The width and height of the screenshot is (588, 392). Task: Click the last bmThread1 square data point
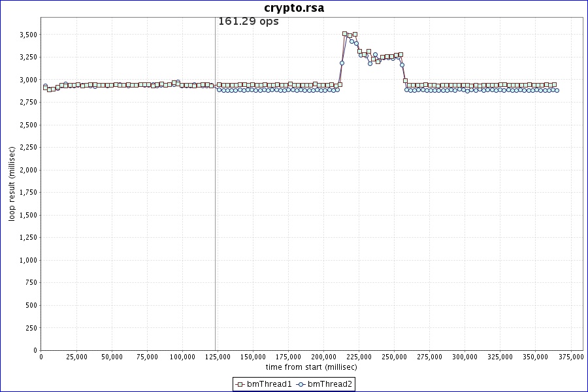(x=554, y=85)
